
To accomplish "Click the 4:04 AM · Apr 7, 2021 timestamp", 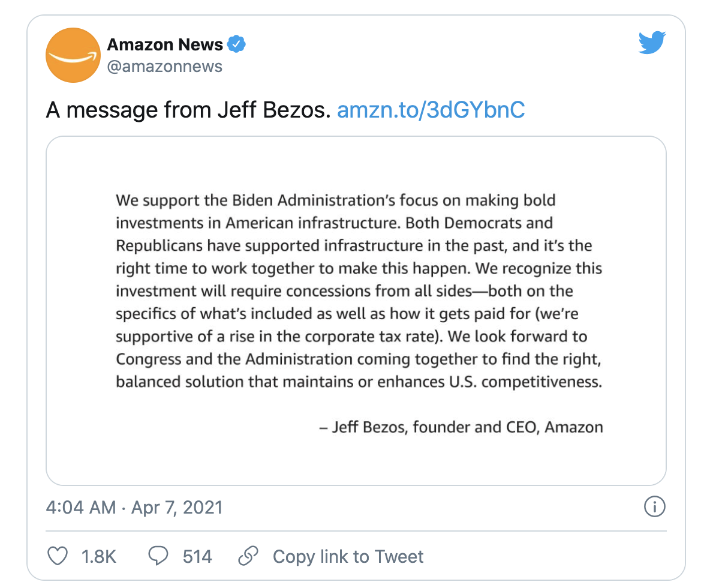I will (x=134, y=508).
